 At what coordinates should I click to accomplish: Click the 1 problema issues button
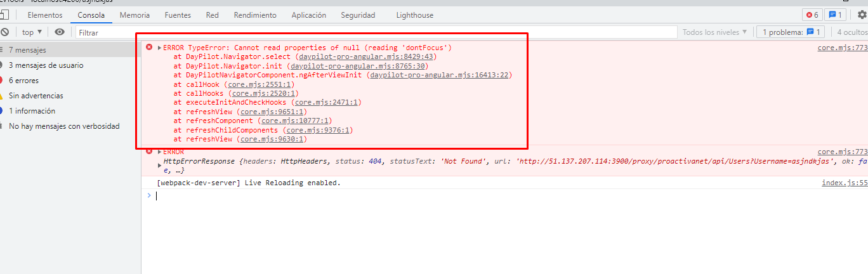791,32
